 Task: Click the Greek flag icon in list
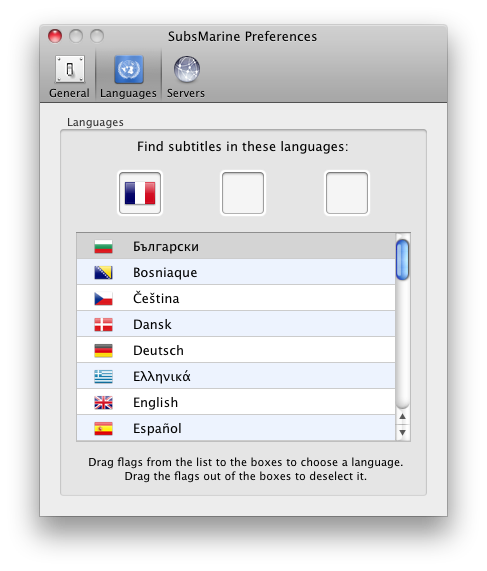pyautogui.click(x=103, y=377)
